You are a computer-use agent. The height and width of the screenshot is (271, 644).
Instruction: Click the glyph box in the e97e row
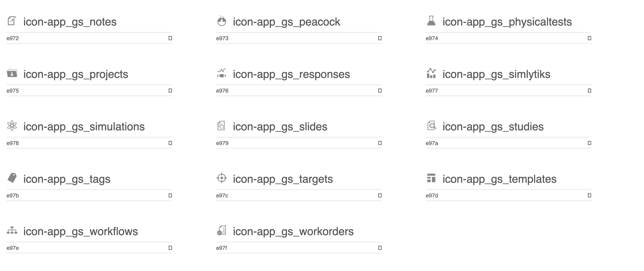pos(170,248)
